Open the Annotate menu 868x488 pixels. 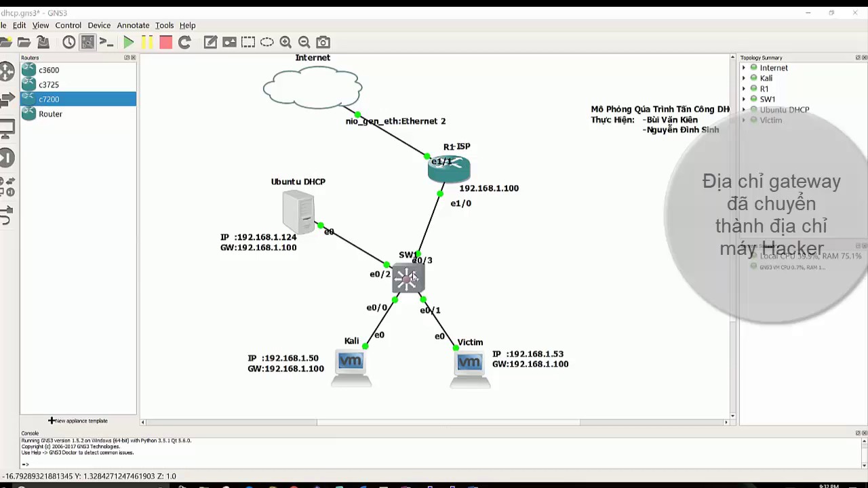pos(133,25)
